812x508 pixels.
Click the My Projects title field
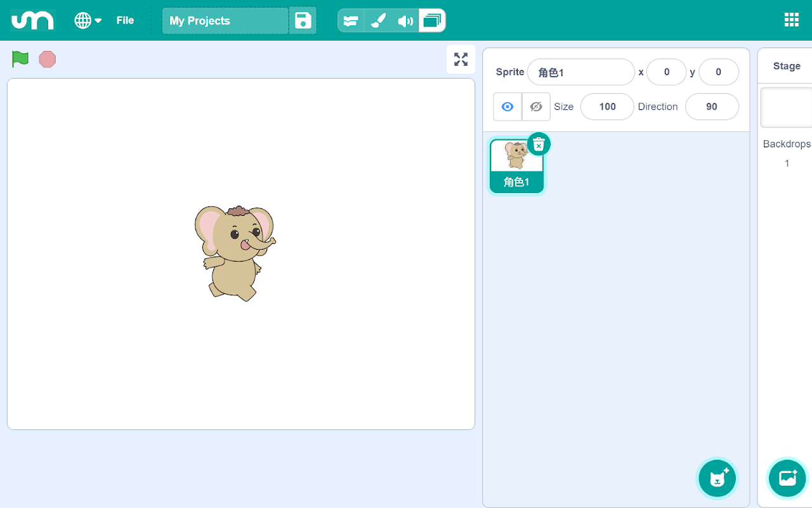coord(225,21)
